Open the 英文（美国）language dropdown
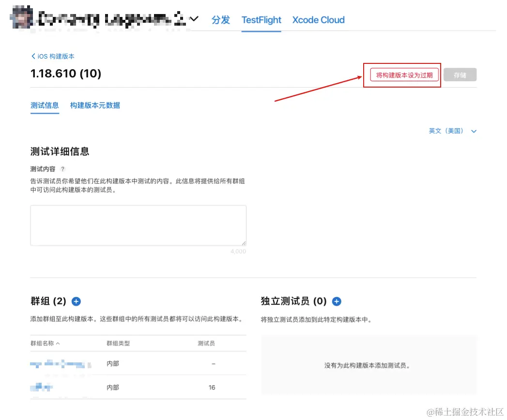 (452, 131)
